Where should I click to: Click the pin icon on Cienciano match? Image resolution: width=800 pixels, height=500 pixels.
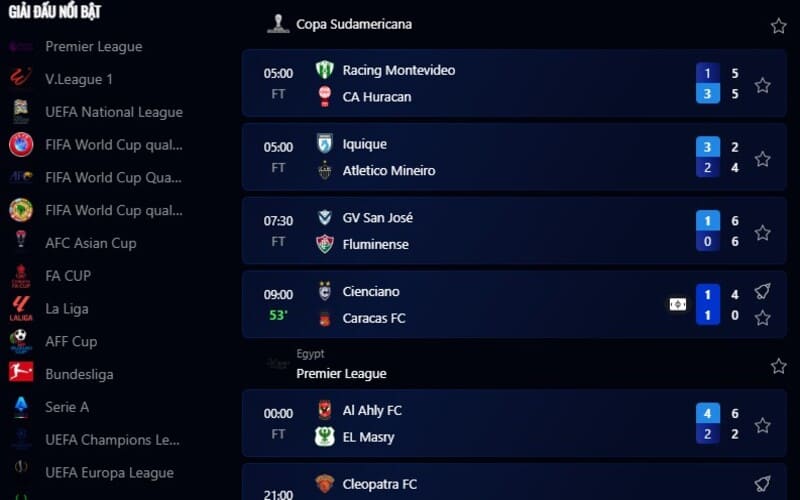762,291
